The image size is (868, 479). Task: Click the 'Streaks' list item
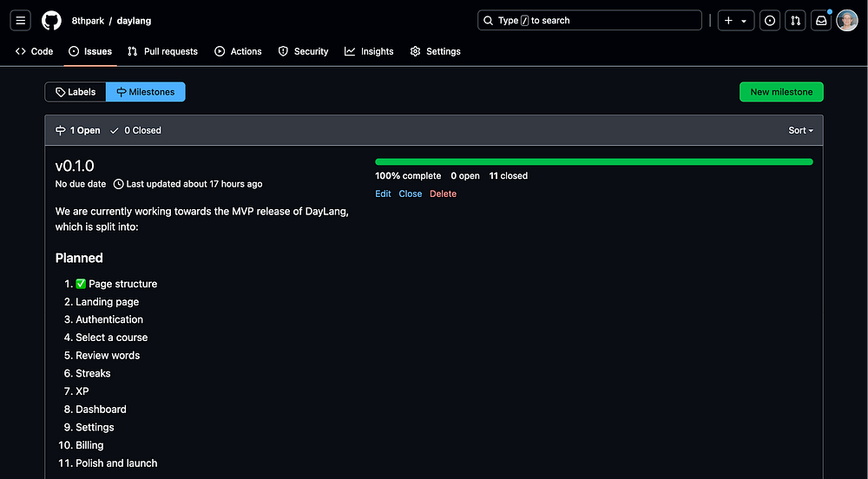point(93,373)
